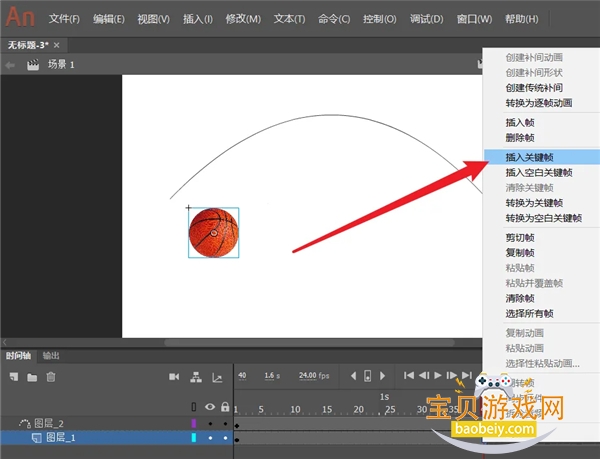Viewport: 600px width, 459px height.
Task: Go to the first frame
Action: [x=409, y=376]
